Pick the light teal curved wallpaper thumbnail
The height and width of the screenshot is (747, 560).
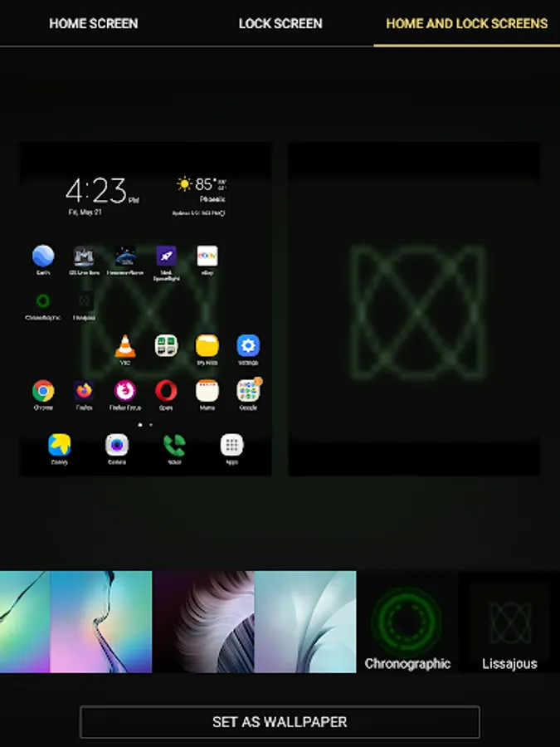(x=305, y=622)
